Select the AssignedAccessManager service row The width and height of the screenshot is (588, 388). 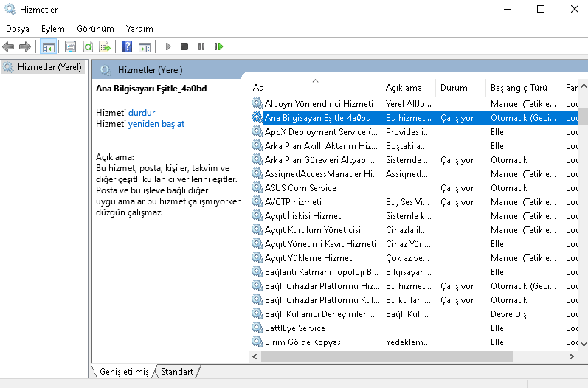(414, 174)
